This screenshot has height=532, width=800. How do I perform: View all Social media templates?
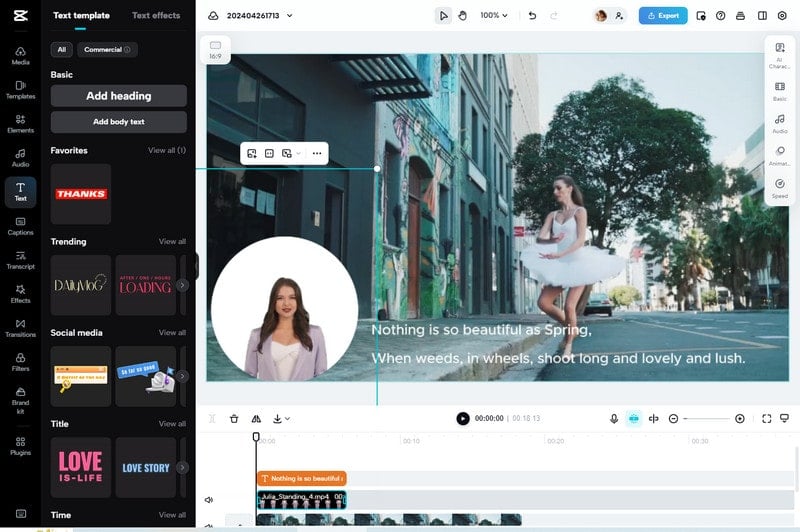[172, 333]
